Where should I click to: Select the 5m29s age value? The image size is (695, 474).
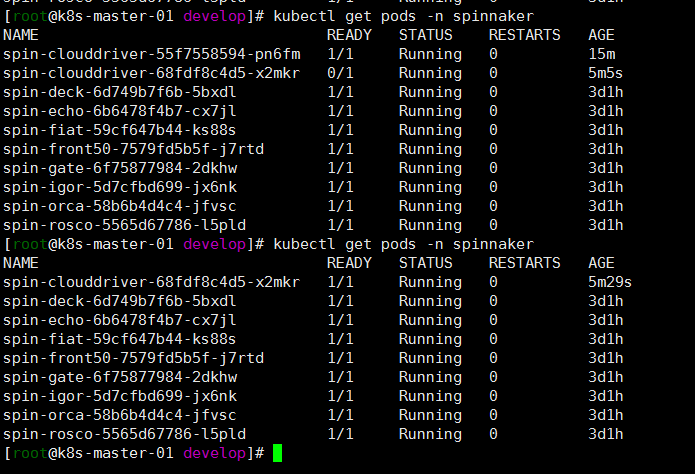tap(609, 282)
